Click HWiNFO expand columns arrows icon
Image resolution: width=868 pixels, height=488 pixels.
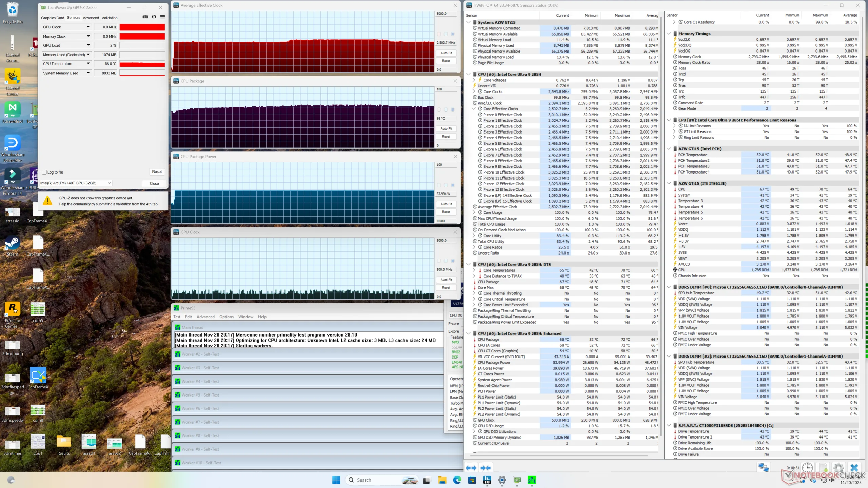click(x=471, y=468)
